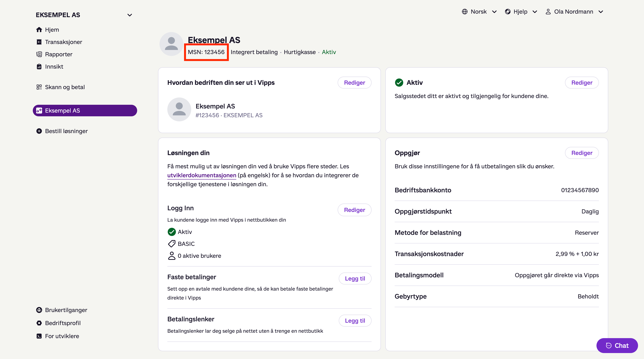Click the Brukertilganger people icon
The image size is (644, 359).
(39, 310)
